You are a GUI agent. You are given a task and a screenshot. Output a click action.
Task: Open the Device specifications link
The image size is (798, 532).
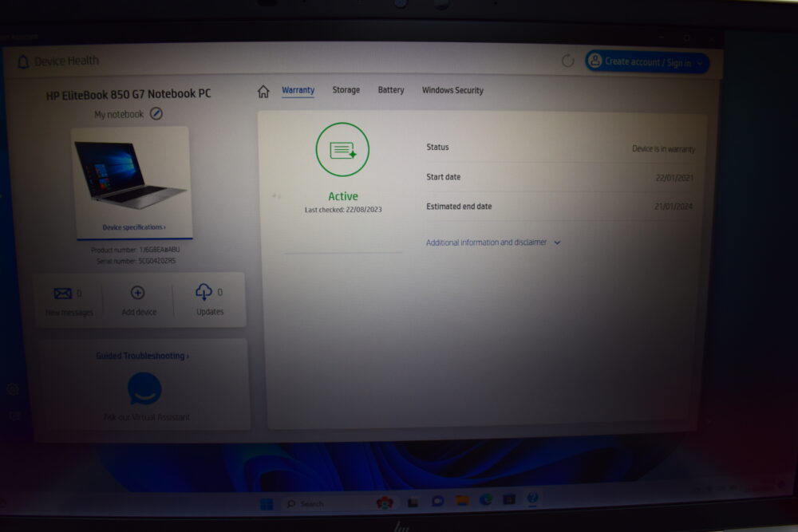pos(134,227)
